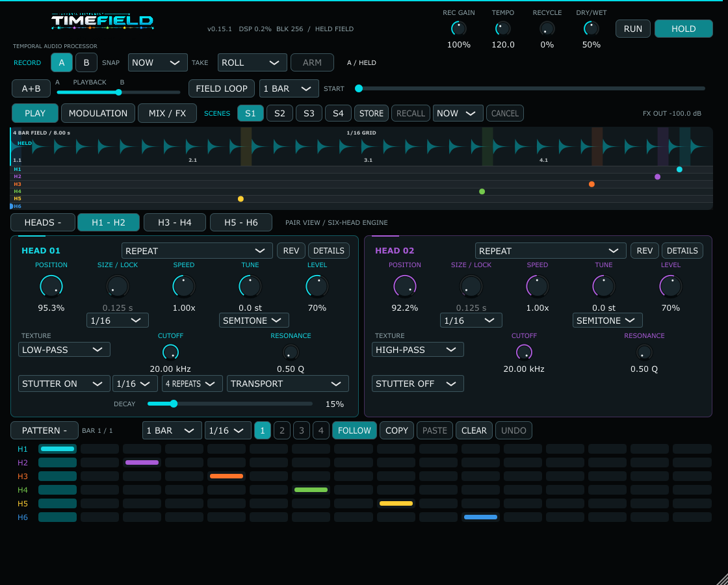The image size is (728, 585).
Task: Select the H2 purple head marker dot
Action: pyautogui.click(x=657, y=177)
